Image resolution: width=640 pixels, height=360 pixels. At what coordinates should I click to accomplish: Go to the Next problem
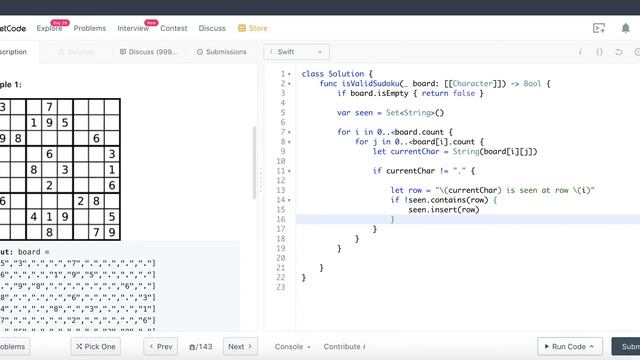click(240, 347)
